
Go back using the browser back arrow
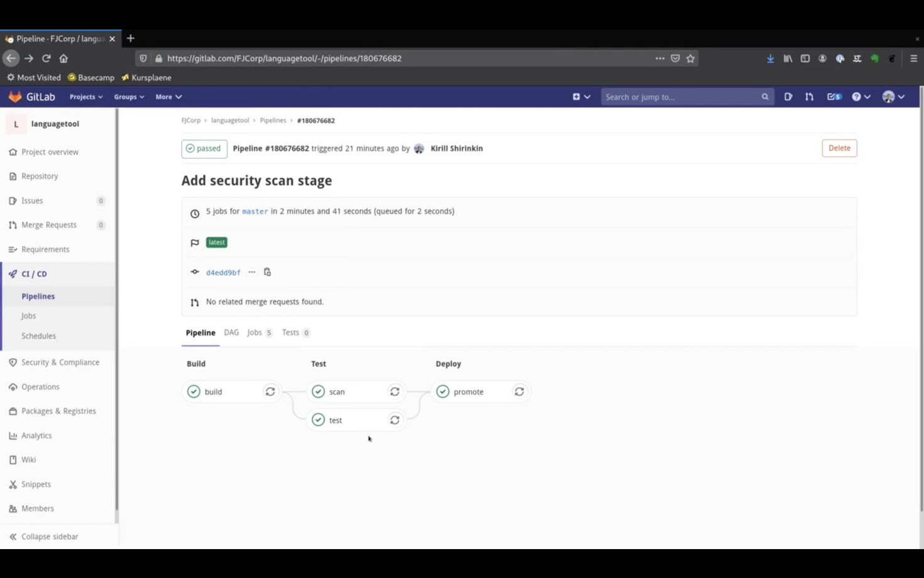[x=11, y=58]
